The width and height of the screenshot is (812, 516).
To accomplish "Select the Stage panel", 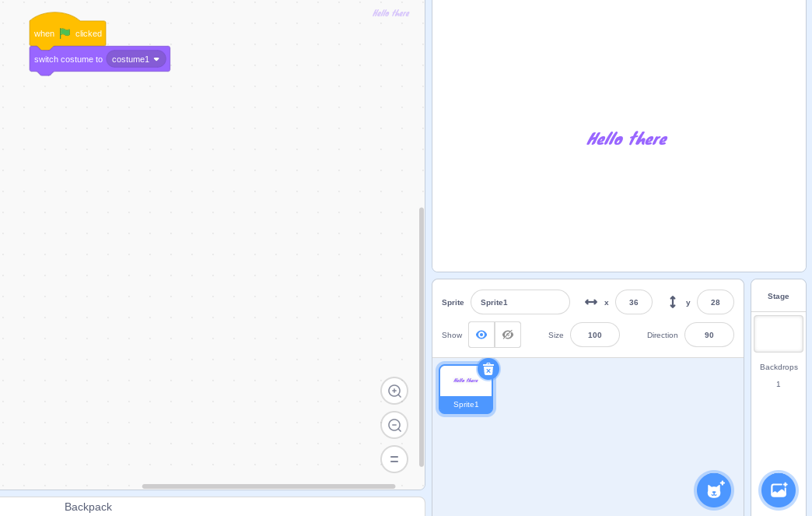I will 778,296.
